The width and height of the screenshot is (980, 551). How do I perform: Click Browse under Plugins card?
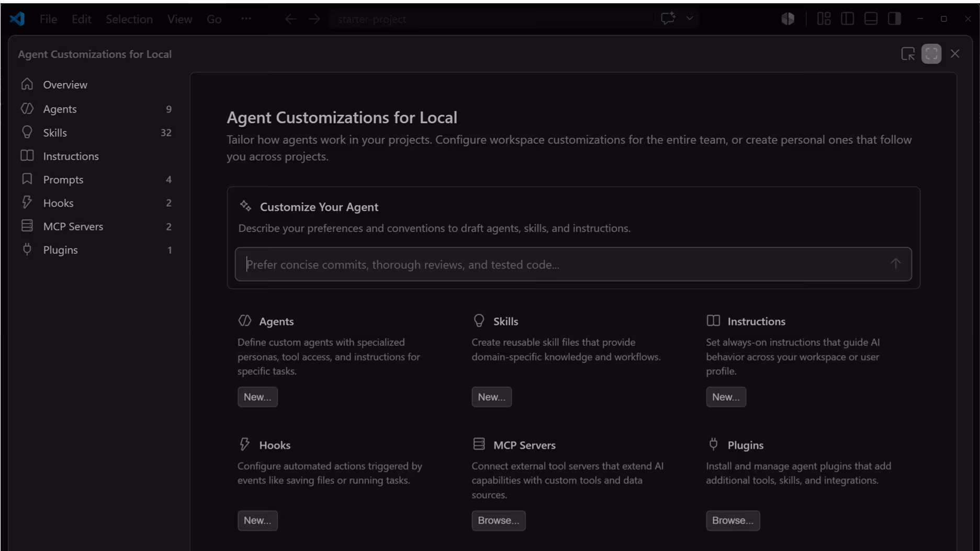tap(733, 520)
